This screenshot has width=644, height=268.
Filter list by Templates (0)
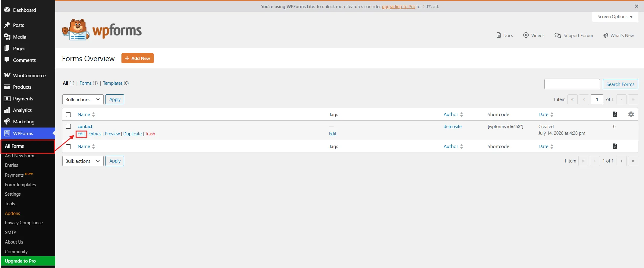pos(116,83)
